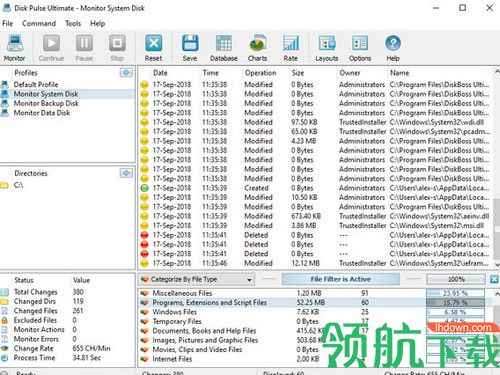Click the 23.95 % progress bar
The image size is (500, 375).
455,293
